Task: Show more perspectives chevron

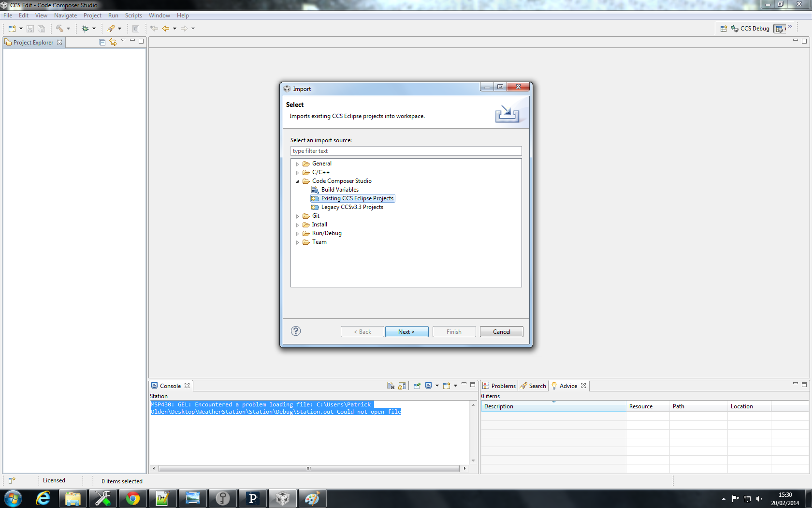Action: tap(790, 27)
